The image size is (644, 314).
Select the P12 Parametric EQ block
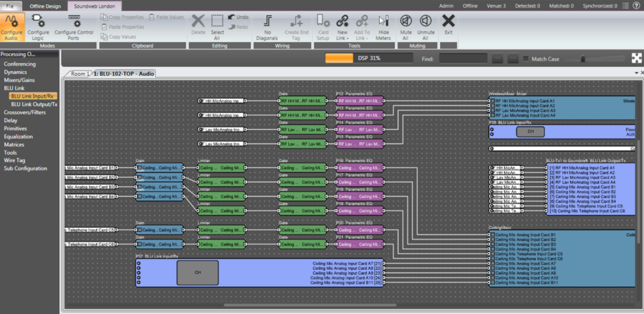click(360, 101)
